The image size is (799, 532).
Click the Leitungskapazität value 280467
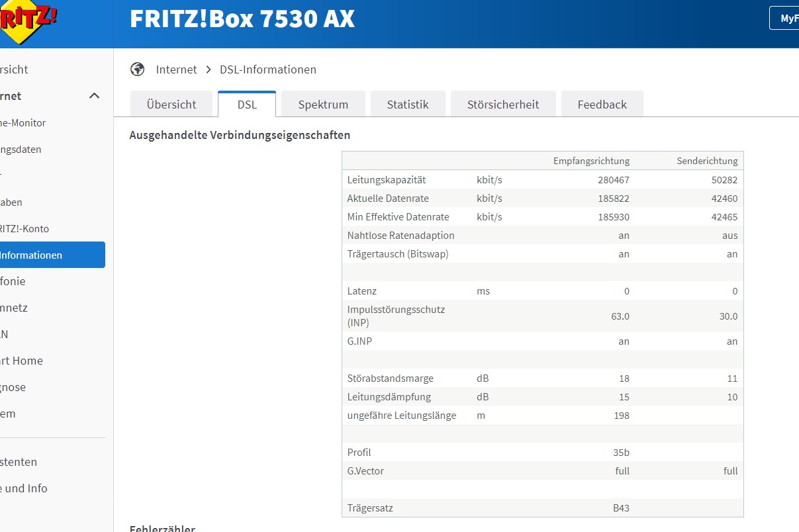click(612, 180)
